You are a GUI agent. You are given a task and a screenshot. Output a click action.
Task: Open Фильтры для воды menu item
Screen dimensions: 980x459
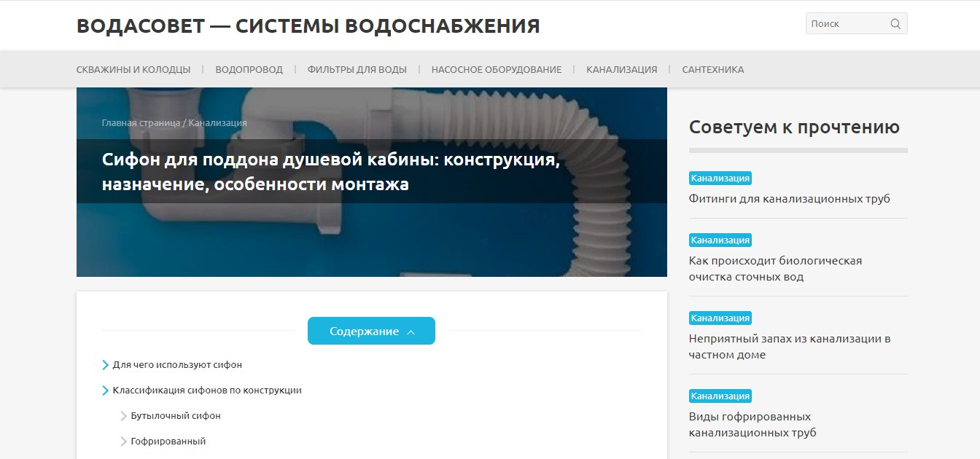(x=357, y=69)
